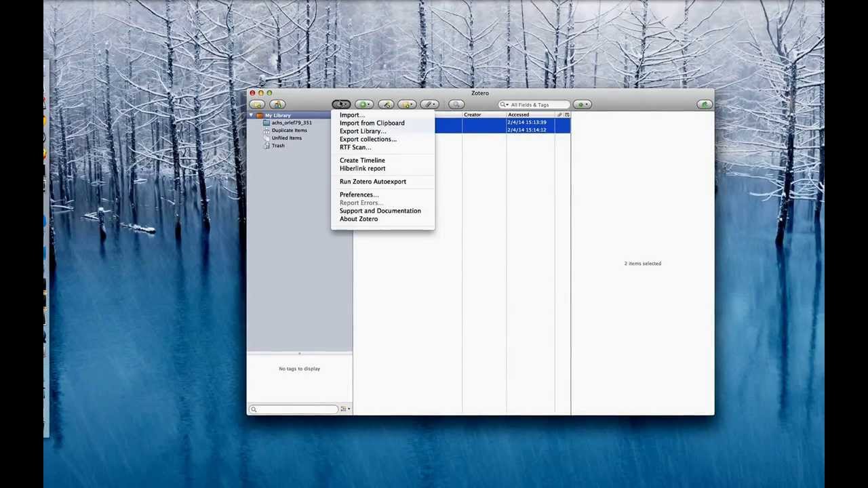Select Unfiled Items in sidebar

(286, 138)
